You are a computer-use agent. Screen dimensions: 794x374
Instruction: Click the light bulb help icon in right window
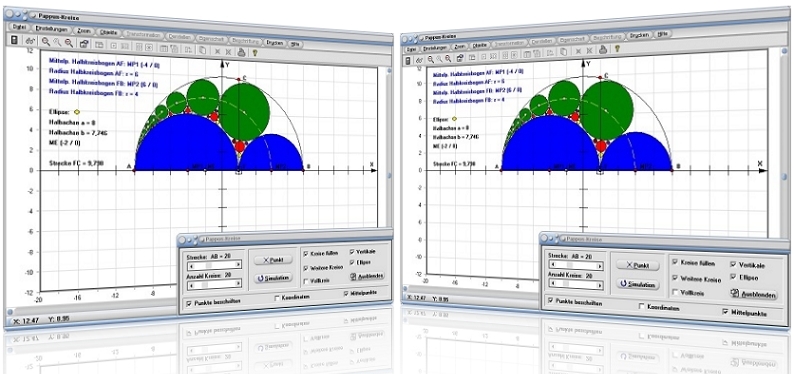617,49
